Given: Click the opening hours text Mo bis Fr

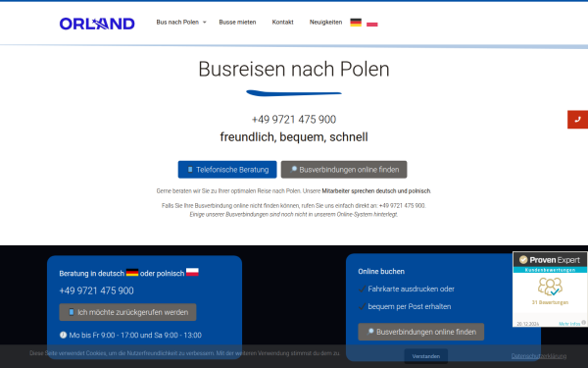Looking at the screenshot, I should pyautogui.click(x=135, y=335).
